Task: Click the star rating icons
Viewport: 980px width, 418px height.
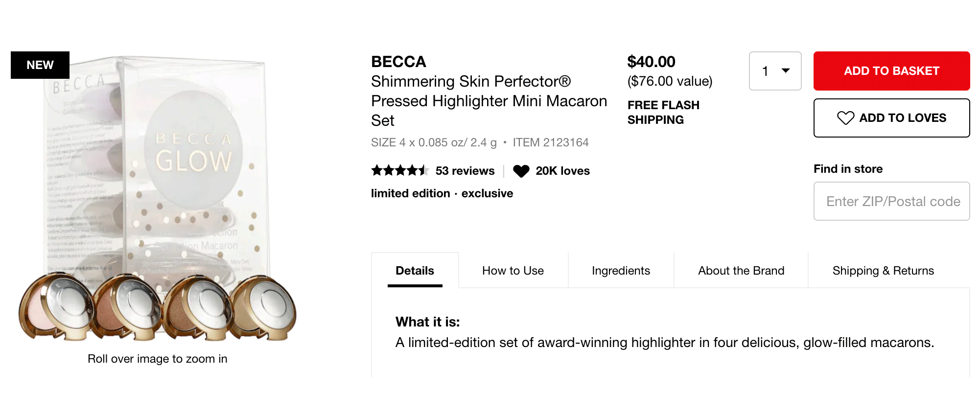Action: tap(399, 171)
